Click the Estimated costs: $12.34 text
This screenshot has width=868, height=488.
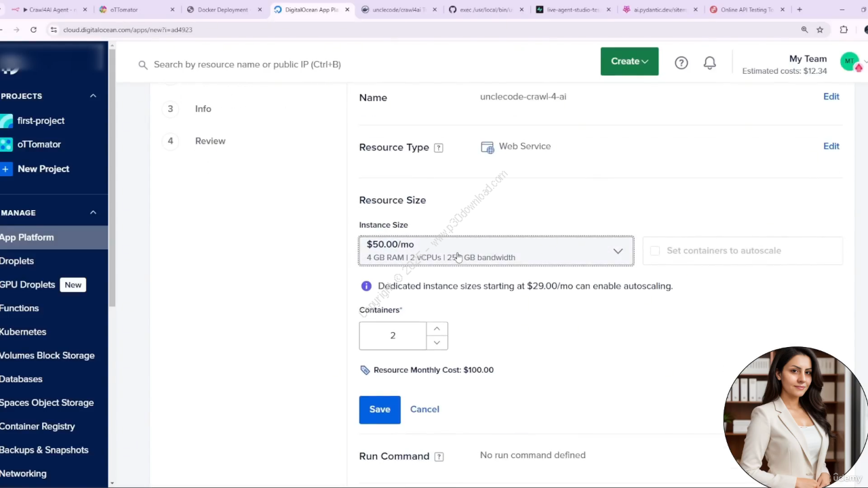[784, 71]
